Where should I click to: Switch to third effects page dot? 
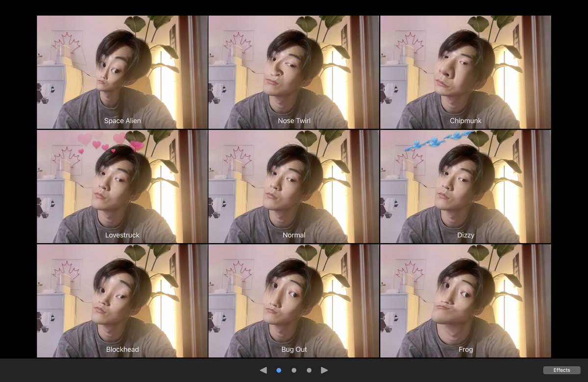pyautogui.click(x=309, y=370)
